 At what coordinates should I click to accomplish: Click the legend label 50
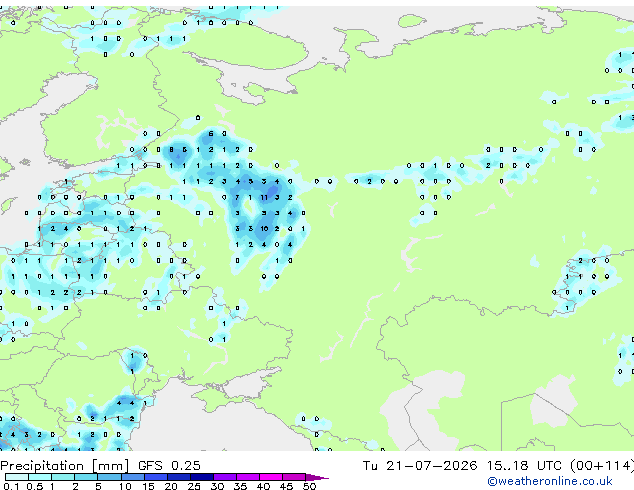[309, 486]
